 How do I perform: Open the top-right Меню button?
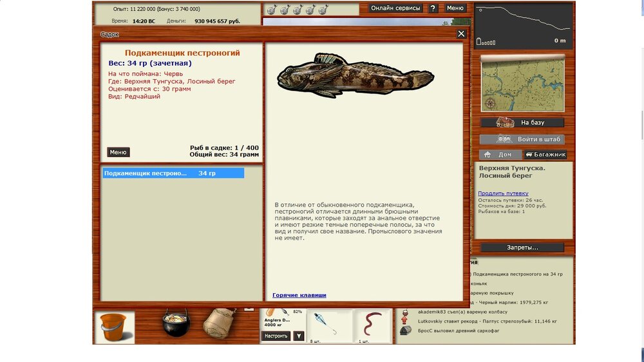[x=455, y=8]
